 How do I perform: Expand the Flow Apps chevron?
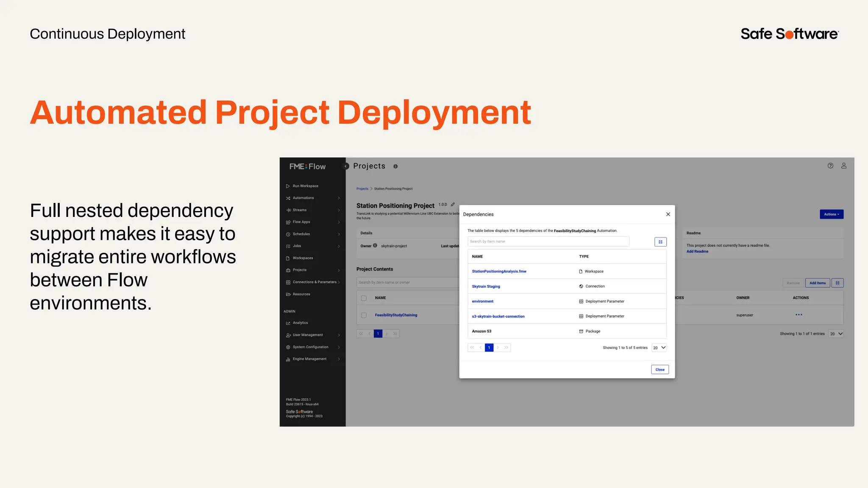339,222
